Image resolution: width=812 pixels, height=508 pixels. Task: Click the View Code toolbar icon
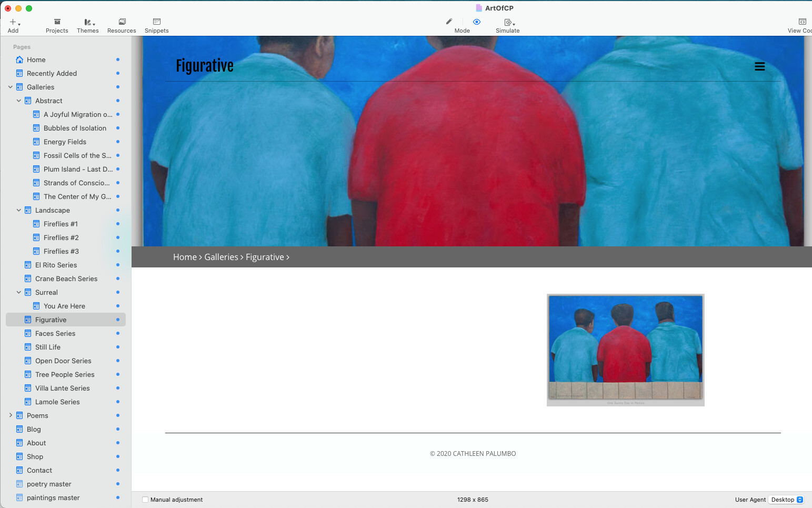(803, 22)
